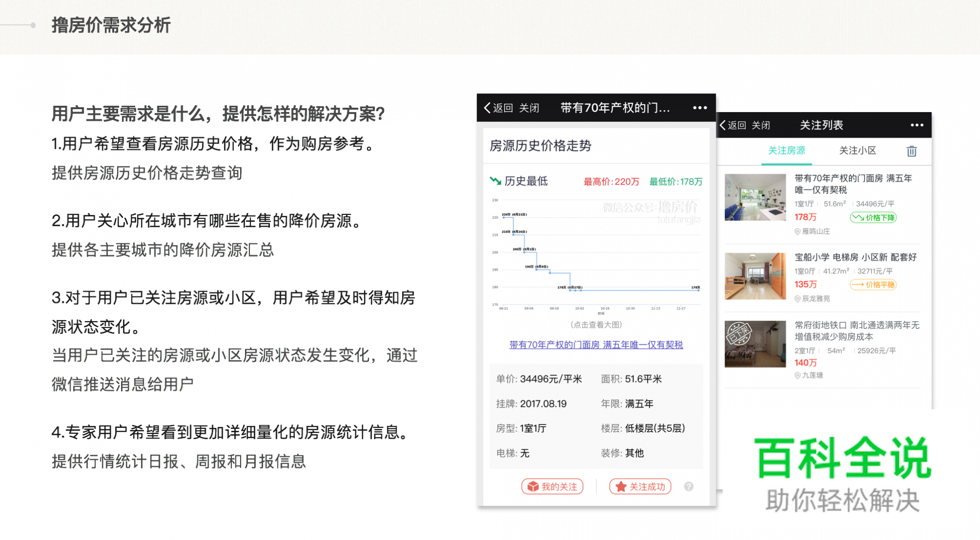The height and width of the screenshot is (540, 980).
Task: Click the 关注成功 button
Action: pyautogui.click(x=639, y=487)
